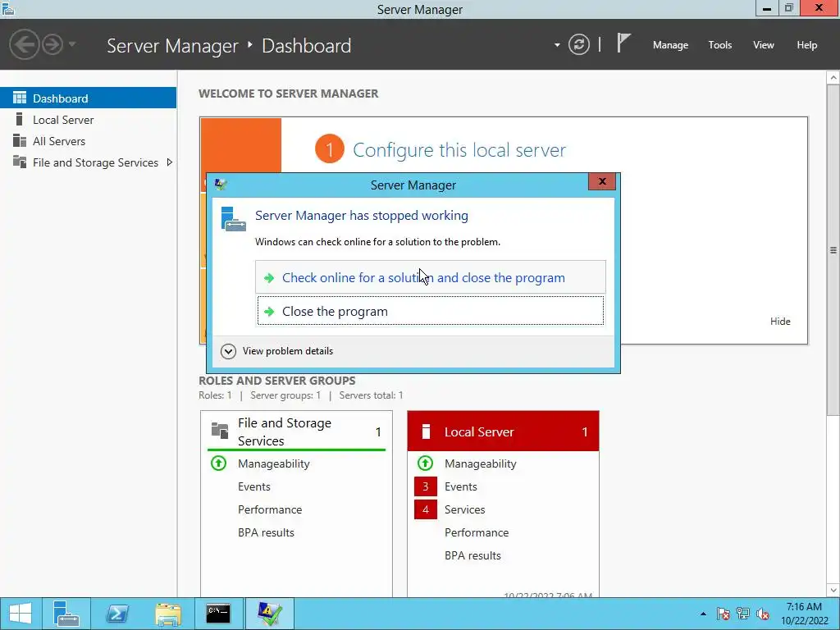
Task: Click the scroll up arrow of the dashboard
Action: [833, 78]
